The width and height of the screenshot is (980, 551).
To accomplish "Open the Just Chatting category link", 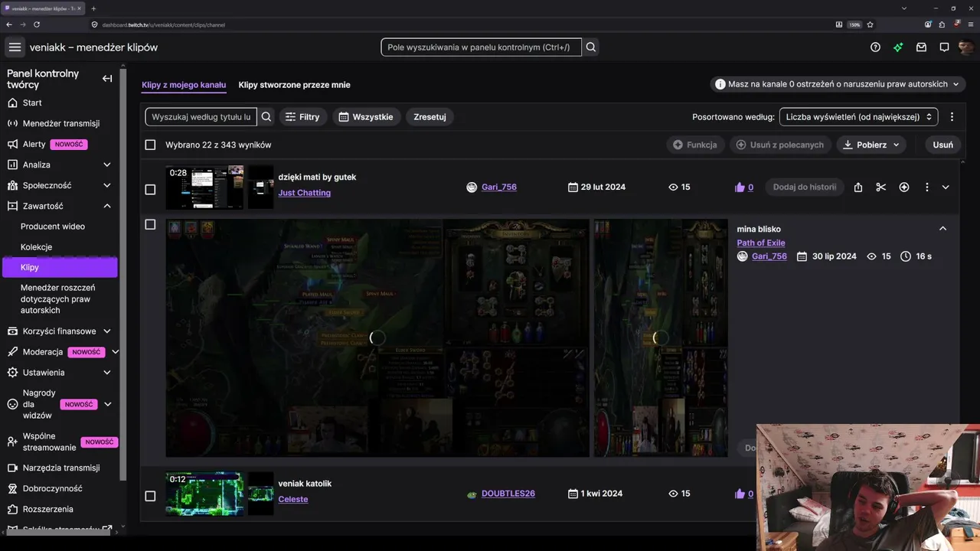I will (x=305, y=193).
